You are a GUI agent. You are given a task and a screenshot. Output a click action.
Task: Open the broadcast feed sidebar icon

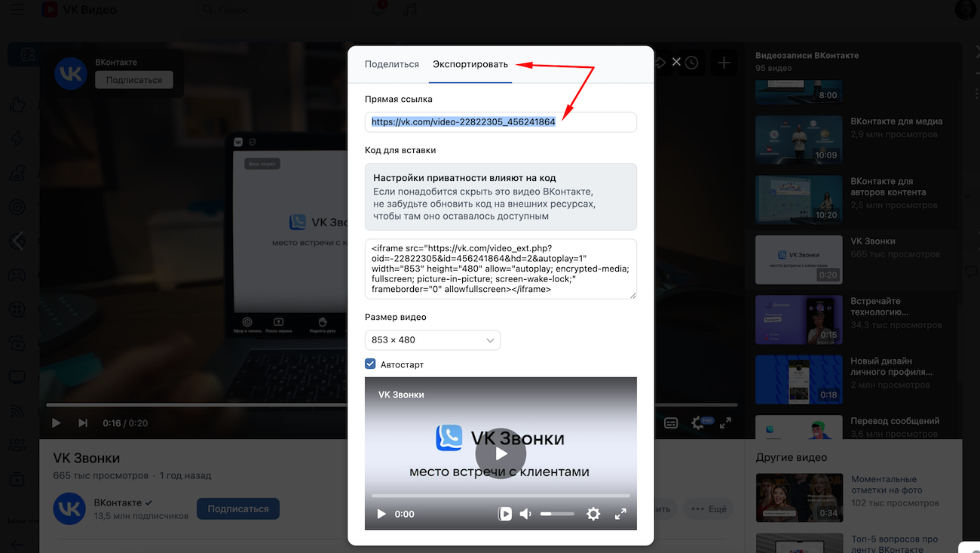pyautogui.click(x=17, y=411)
